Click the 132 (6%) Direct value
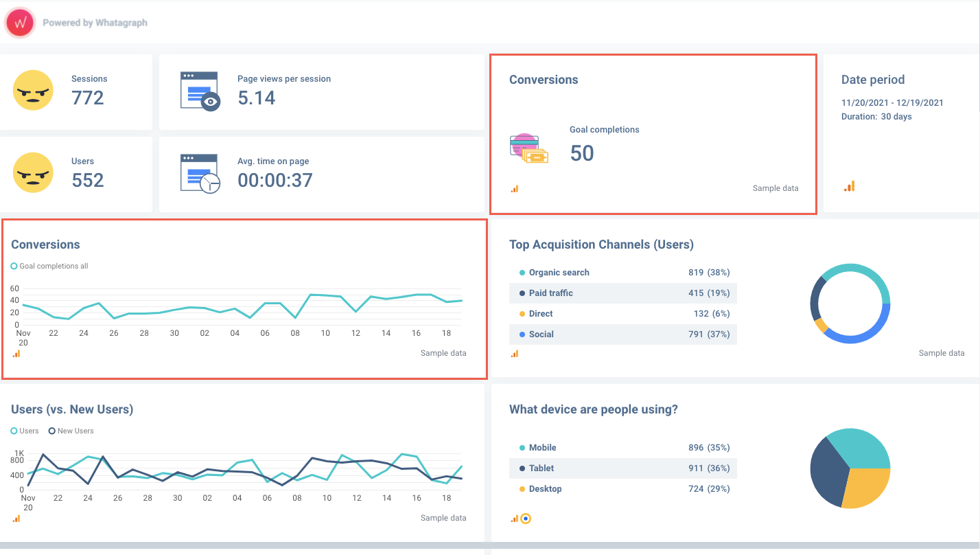Image resolution: width=980 pixels, height=555 pixels. click(712, 314)
